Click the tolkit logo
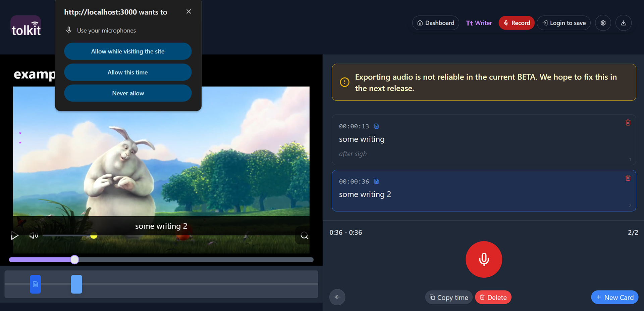644x311 pixels. coord(26,26)
